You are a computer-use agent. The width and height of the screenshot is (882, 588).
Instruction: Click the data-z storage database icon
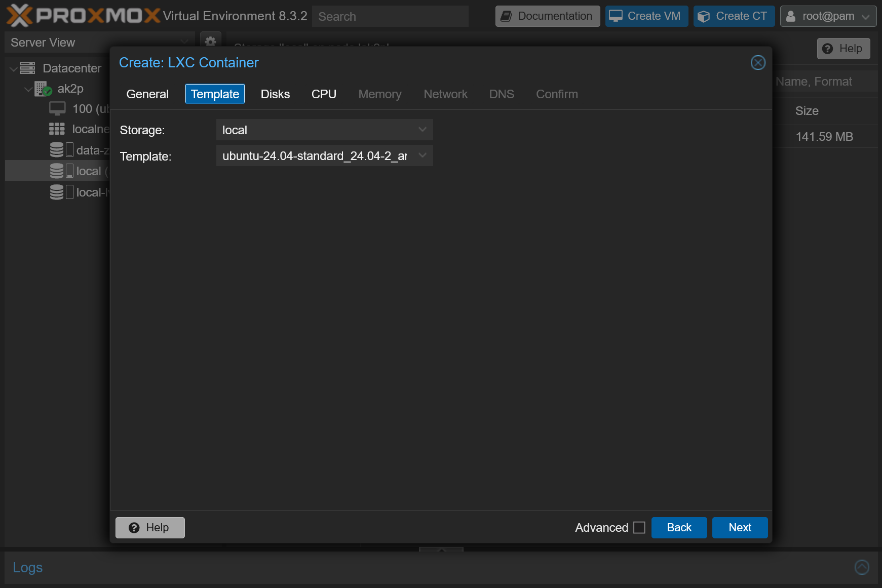(57, 150)
